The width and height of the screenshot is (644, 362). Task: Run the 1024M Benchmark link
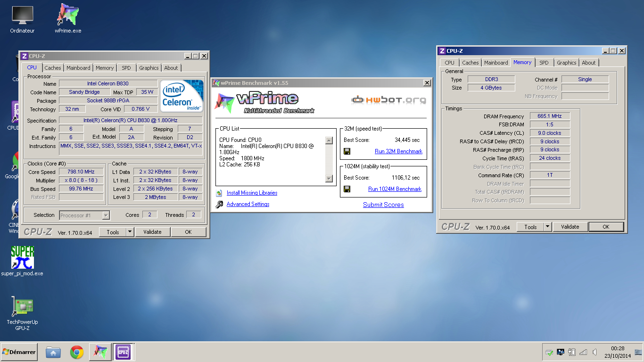(x=395, y=189)
